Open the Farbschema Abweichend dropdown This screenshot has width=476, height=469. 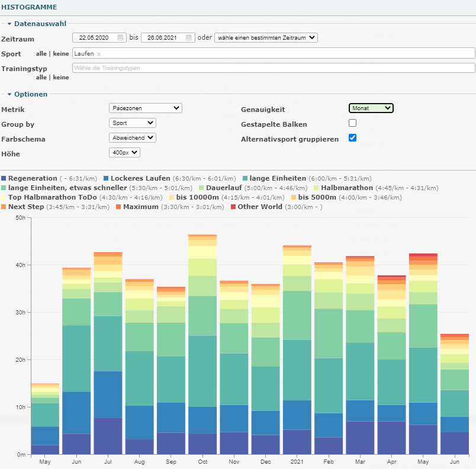point(133,138)
